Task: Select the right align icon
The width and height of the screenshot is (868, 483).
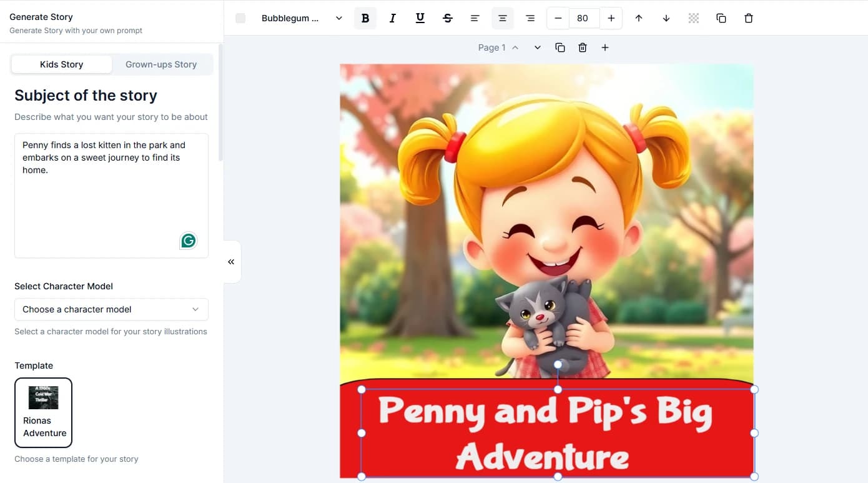Action: coord(530,18)
